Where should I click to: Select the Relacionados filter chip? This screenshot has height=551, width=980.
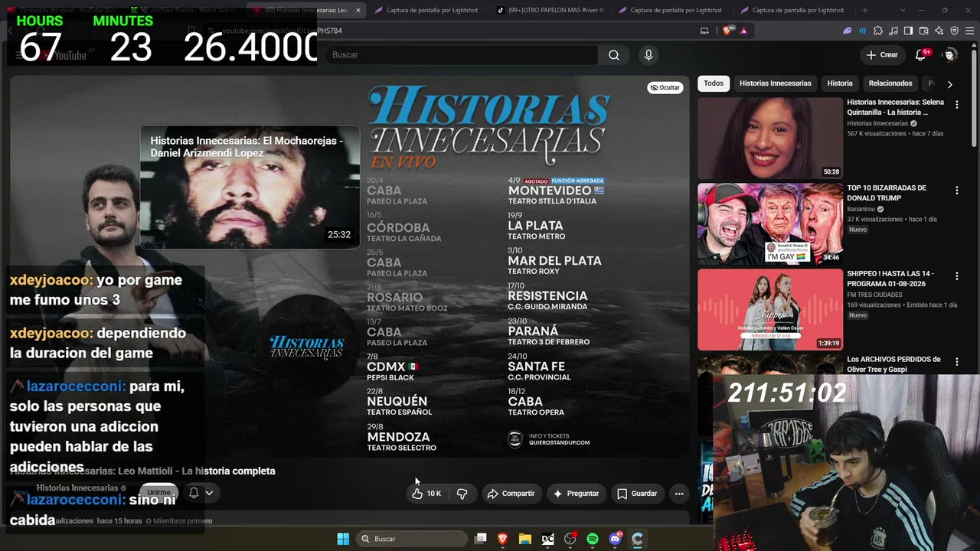pyautogui.click(x=890, y=83)
